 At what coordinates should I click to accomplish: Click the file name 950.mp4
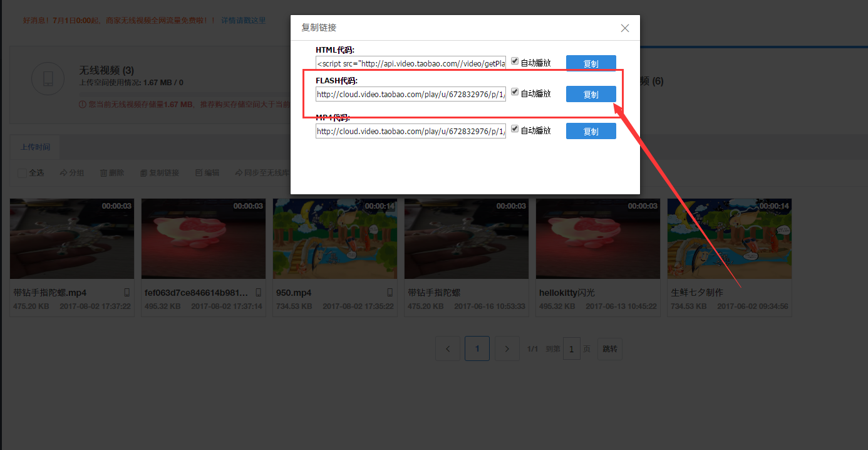click(x=294, y=293)
